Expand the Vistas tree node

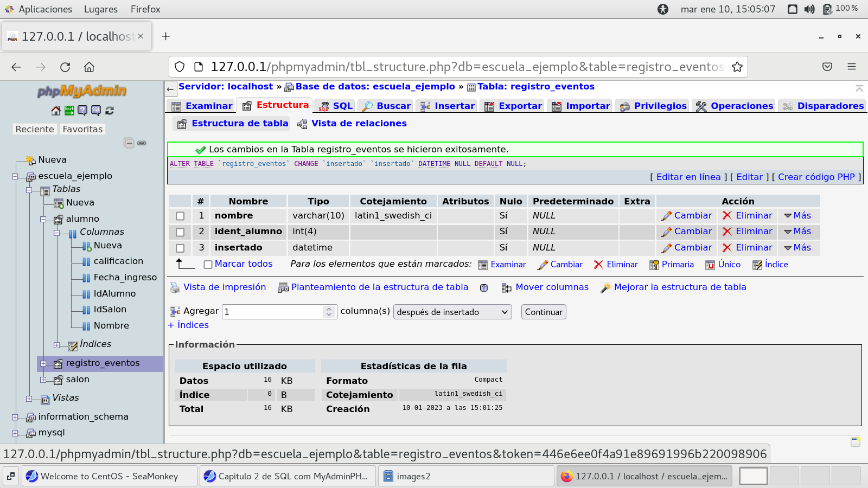(29, 399)
